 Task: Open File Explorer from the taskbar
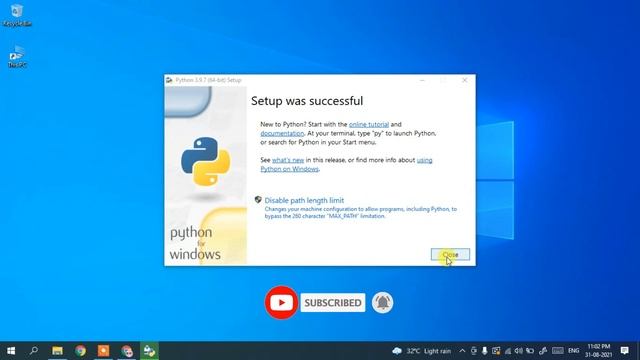coord(57,351)
